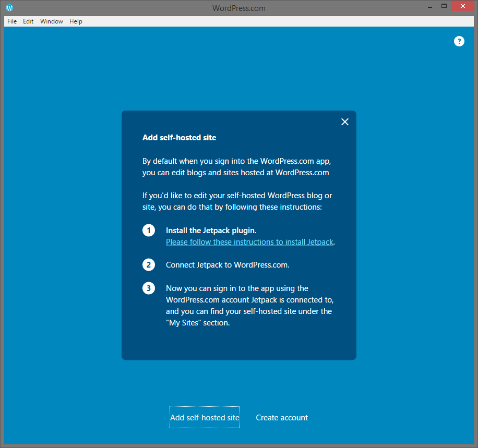Open the Window menu
The image size is (478, 448).
[x=52, y=21]
